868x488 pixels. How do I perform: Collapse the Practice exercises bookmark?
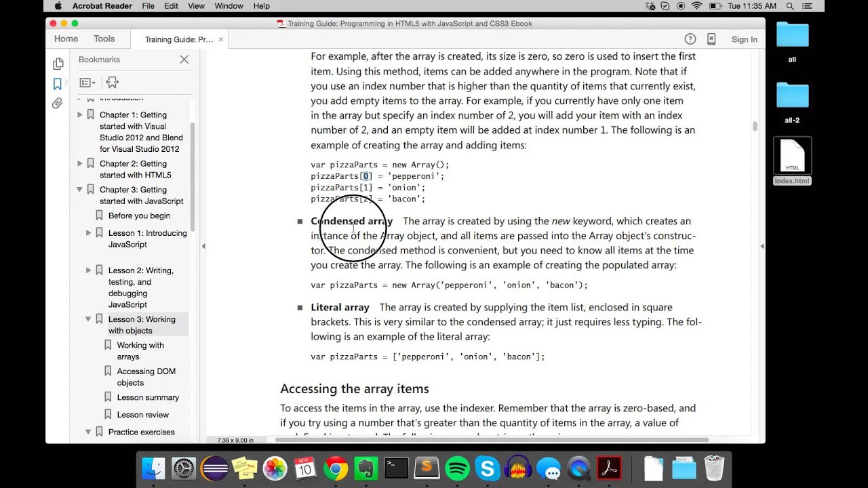(89, 432)
